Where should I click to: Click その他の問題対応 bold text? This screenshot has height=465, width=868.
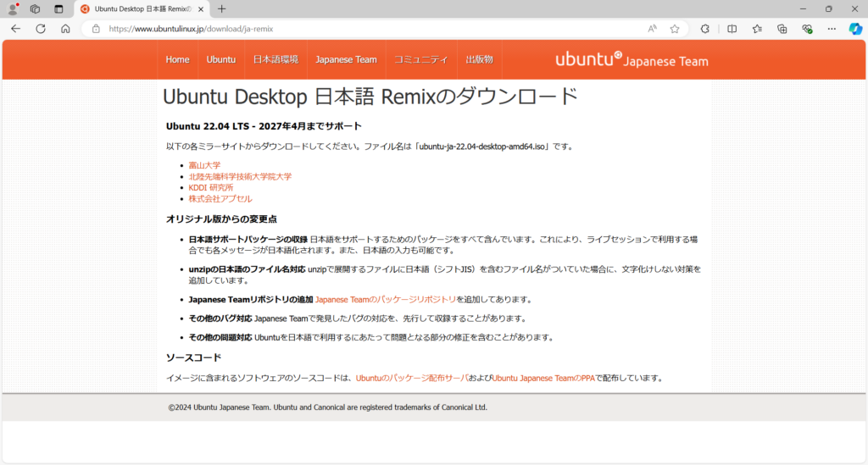[x=220, y=337]
